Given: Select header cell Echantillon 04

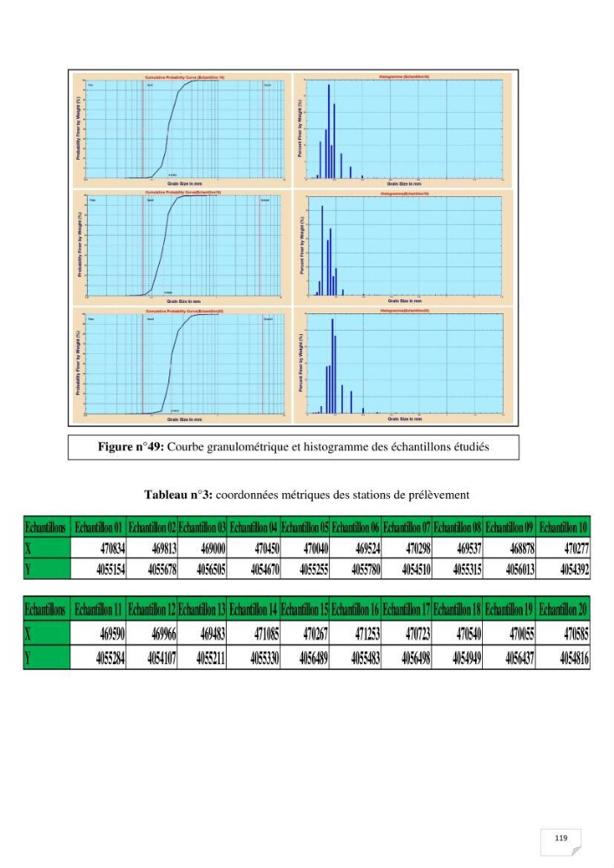Looking at the screenshot, I should (x=254, y=527).
